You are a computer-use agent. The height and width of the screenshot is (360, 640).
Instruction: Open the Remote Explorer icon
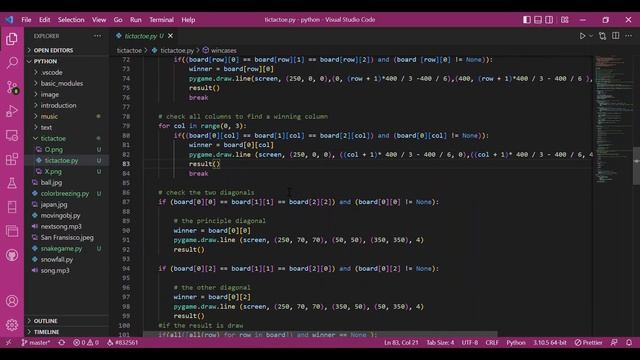(12, 135)
